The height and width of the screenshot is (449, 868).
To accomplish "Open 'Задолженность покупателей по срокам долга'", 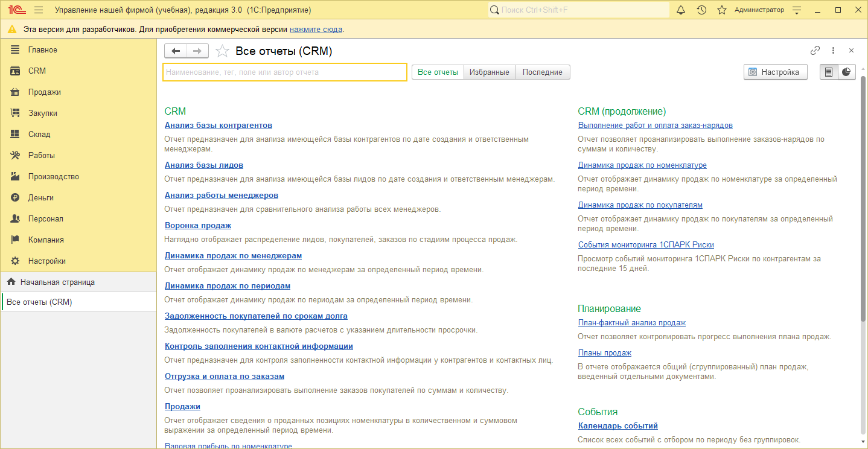I will click(x=256, y=316).
